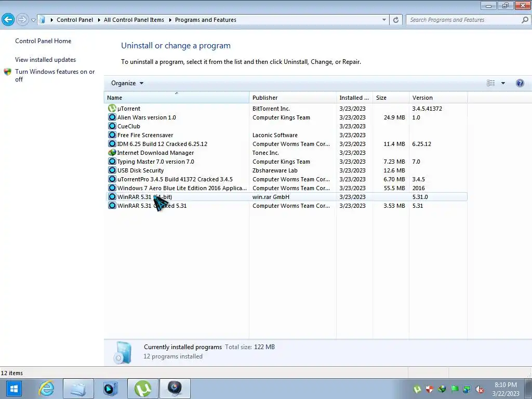This screenshot has height=399, width=532.
Task: Click the uTorrentPro 3.4.5 Build icon
Action: (112, 179)
